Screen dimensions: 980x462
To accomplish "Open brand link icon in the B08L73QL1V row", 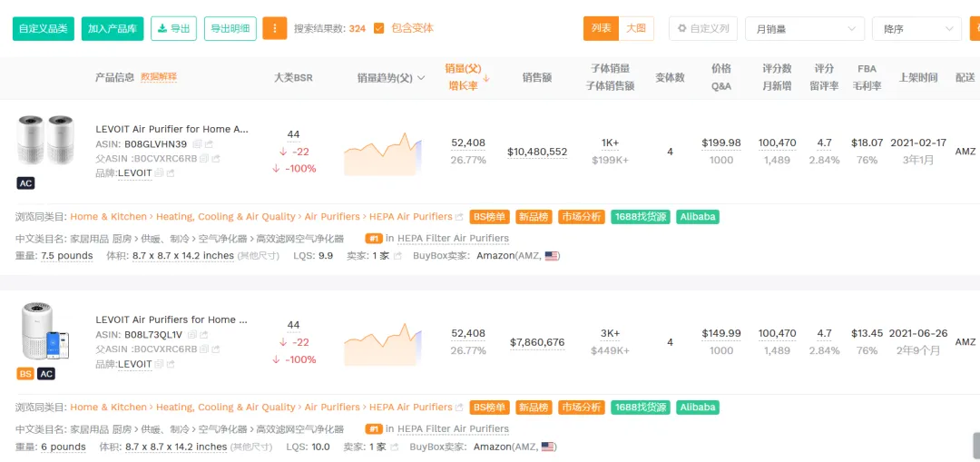I will tap(170, 363).
